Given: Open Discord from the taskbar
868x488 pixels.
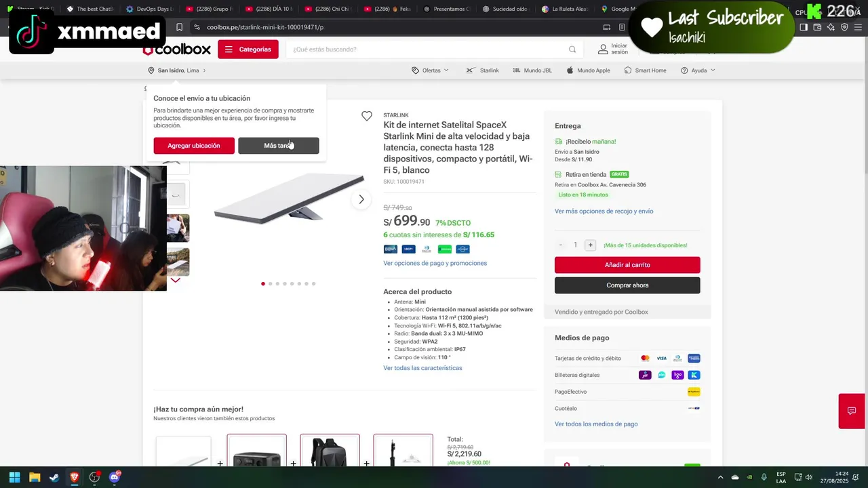Looking at the screenshot, I should [x=115, y=477].
